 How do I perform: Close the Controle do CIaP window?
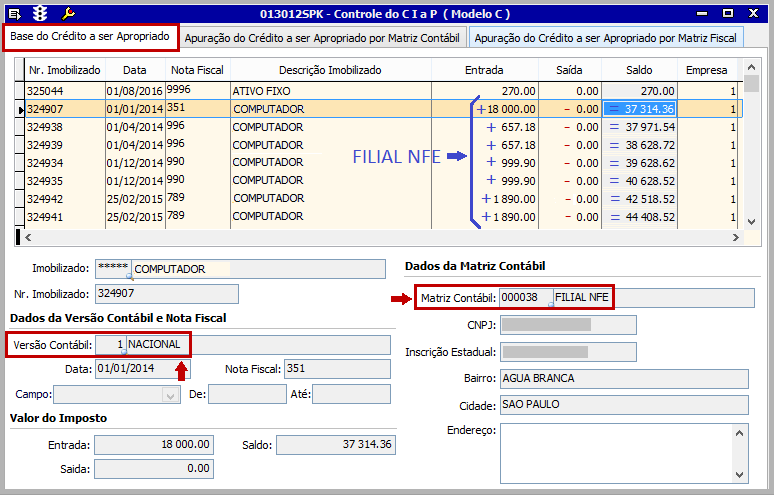pyautogui.click(x=753, y=13)
